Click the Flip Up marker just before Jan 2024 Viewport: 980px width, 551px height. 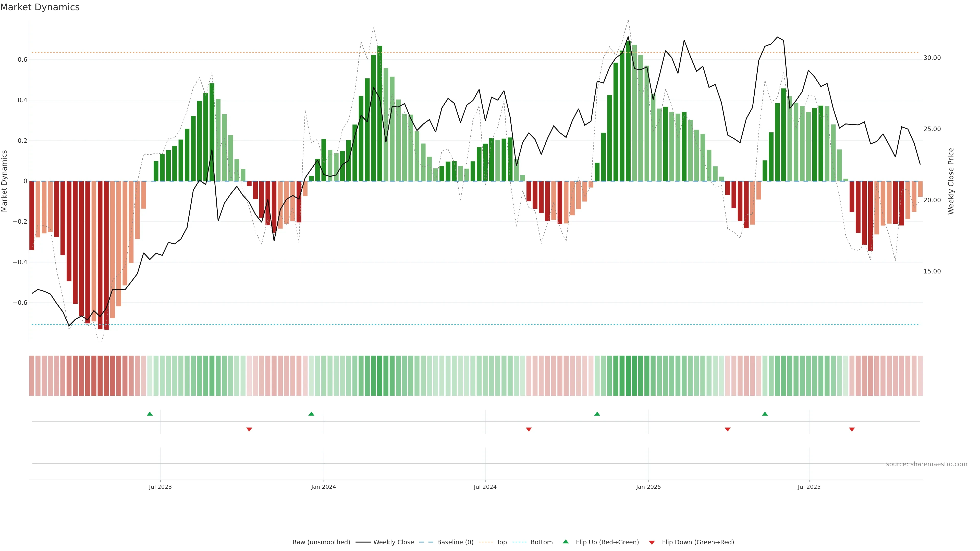(x=311, y=414)
